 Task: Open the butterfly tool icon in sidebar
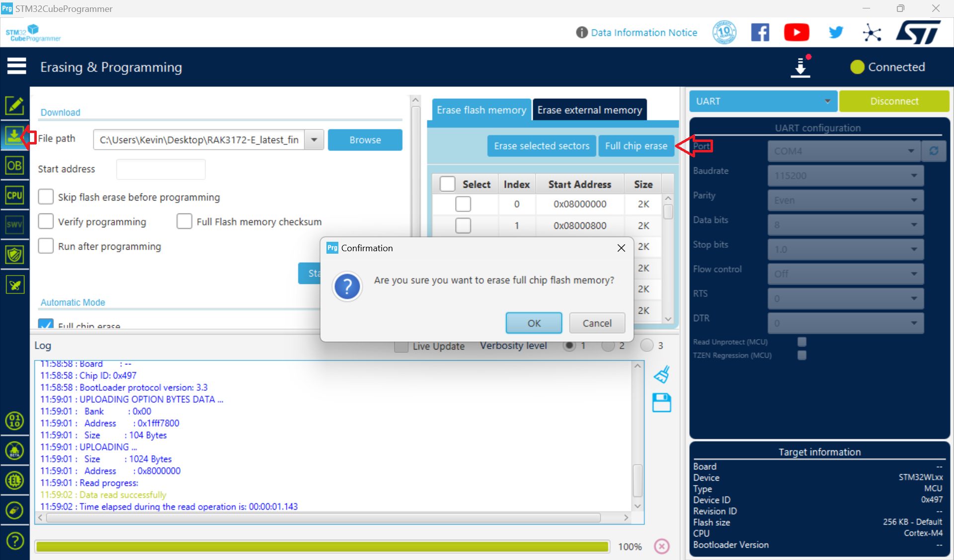(x=14, y=285)
